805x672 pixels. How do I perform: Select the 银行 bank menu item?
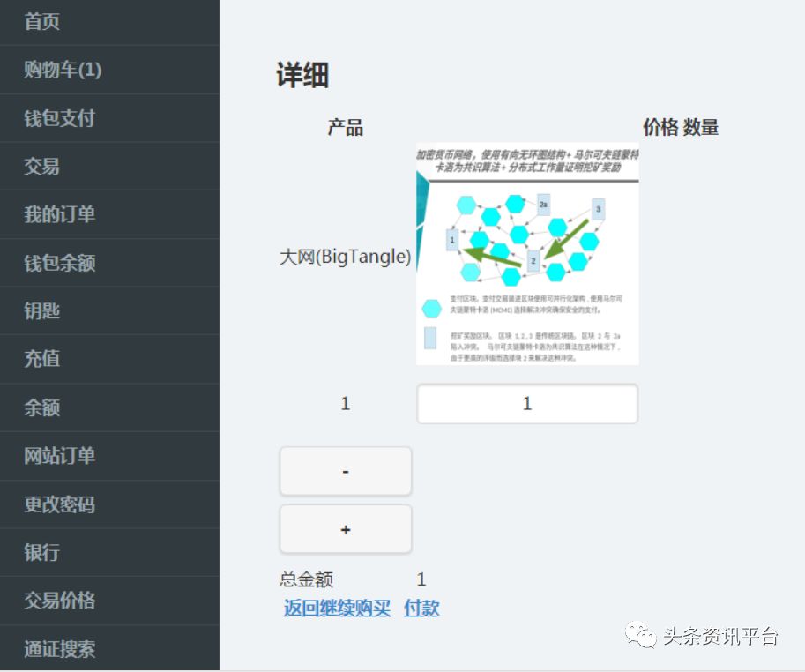coord(42,552)
